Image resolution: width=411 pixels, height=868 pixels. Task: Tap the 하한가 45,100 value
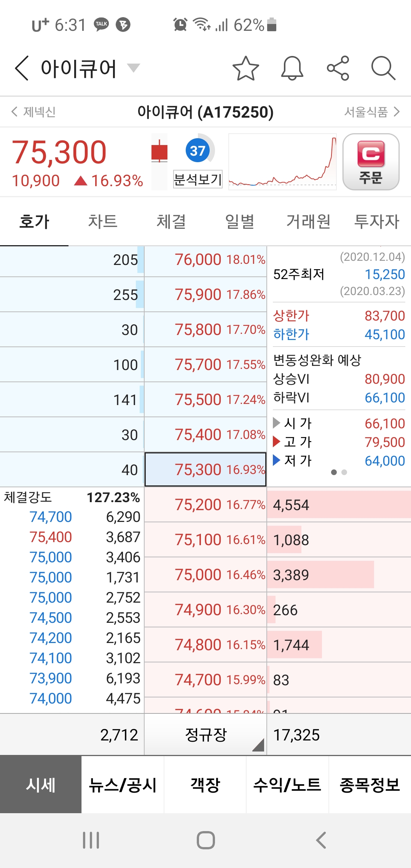coord(385,335)
